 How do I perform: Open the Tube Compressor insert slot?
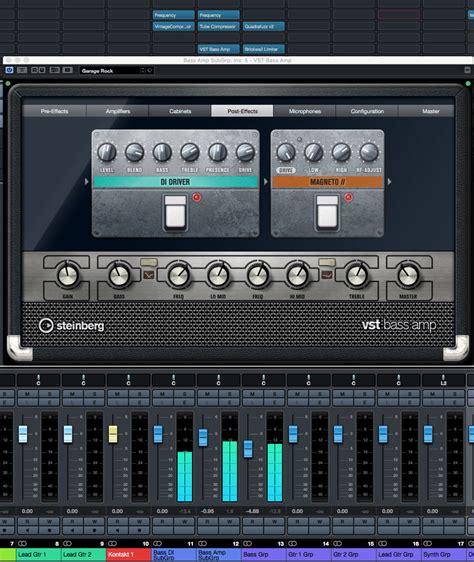pos(218,27)
